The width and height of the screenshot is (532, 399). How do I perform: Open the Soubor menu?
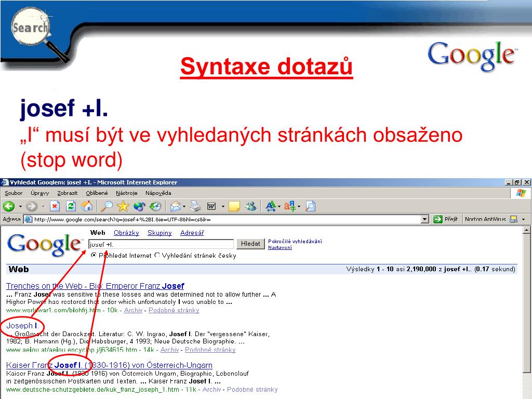click(x=14, y=193)
